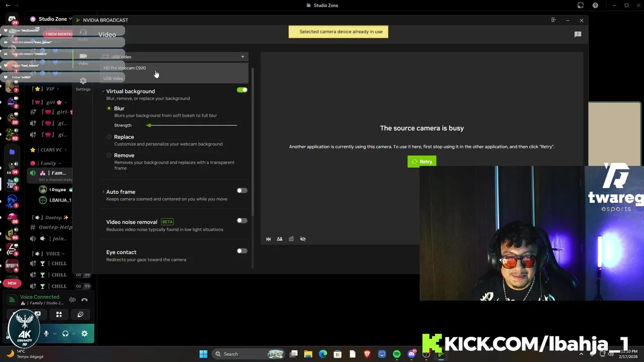Image resolution: width=644 pixels, height=362 pixels.
Task: Choose USB Video from the camera list
Action: [174, 78]
